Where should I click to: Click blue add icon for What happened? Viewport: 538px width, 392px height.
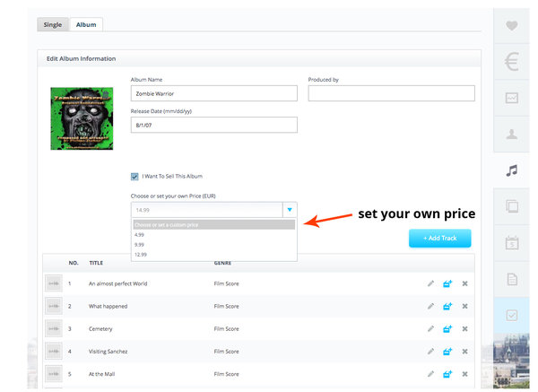pyautogui.click(x=447, y=306)
